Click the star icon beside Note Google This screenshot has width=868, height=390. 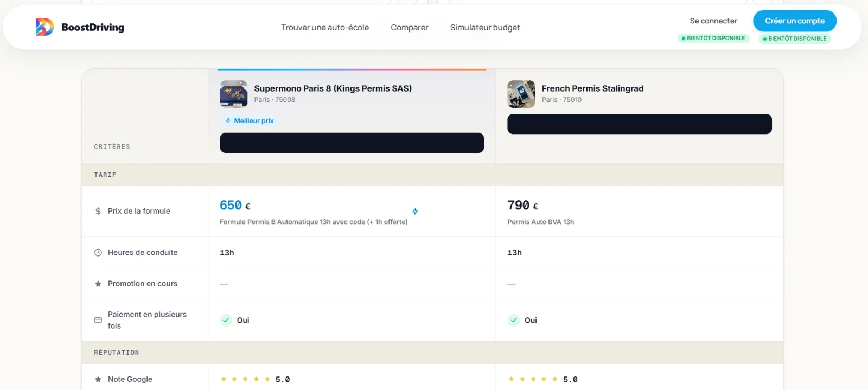tap(98, 379)
